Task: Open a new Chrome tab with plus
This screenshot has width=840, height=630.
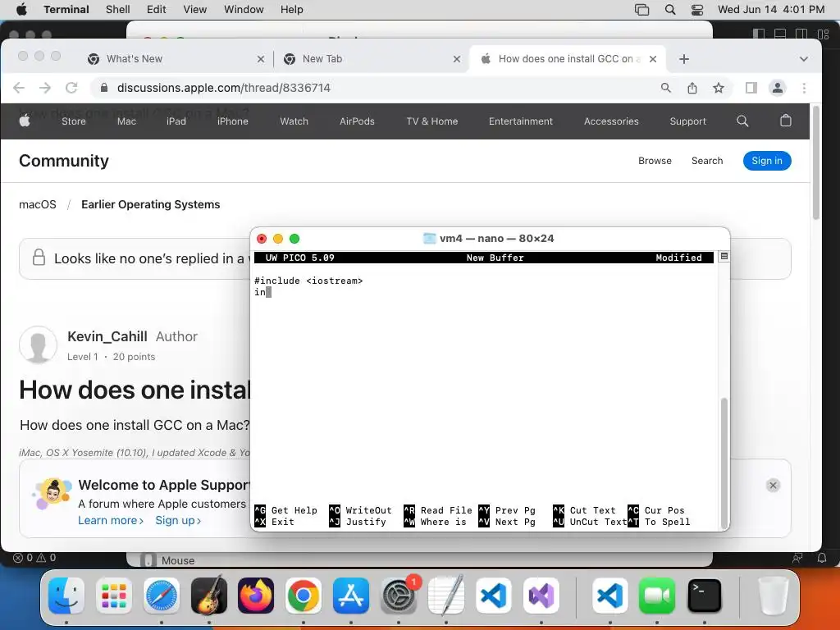Action: [x=684, y=59]
